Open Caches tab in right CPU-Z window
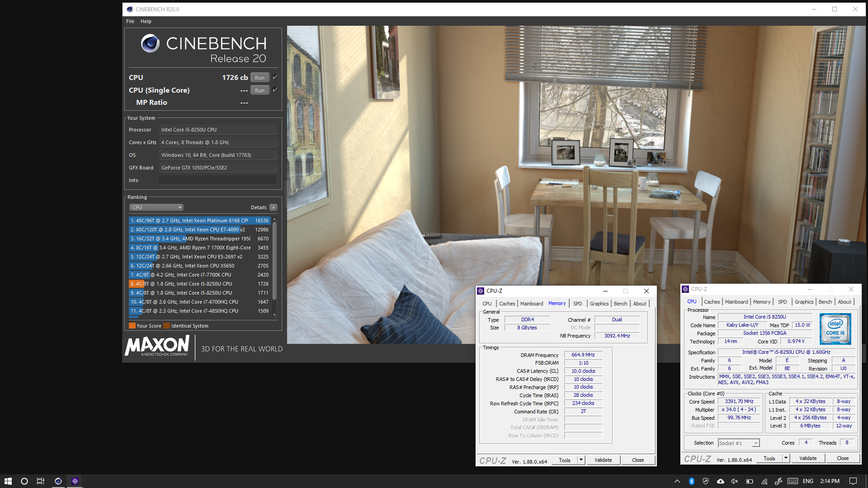This screenshot has height=488, width=868. pyautogui.click(x=712, y=302)
